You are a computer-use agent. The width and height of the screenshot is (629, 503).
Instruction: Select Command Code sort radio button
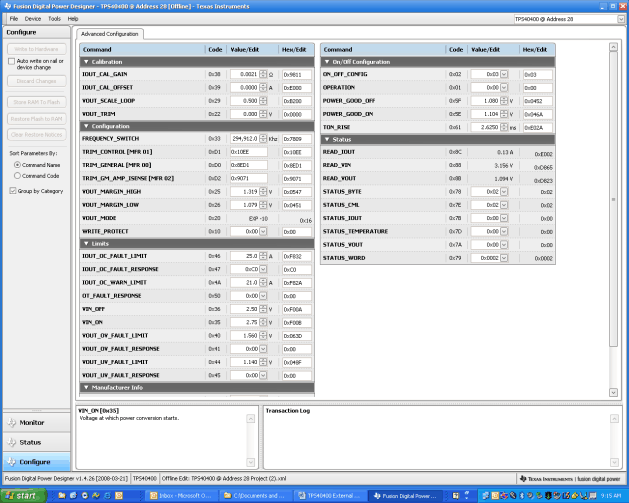17,176
